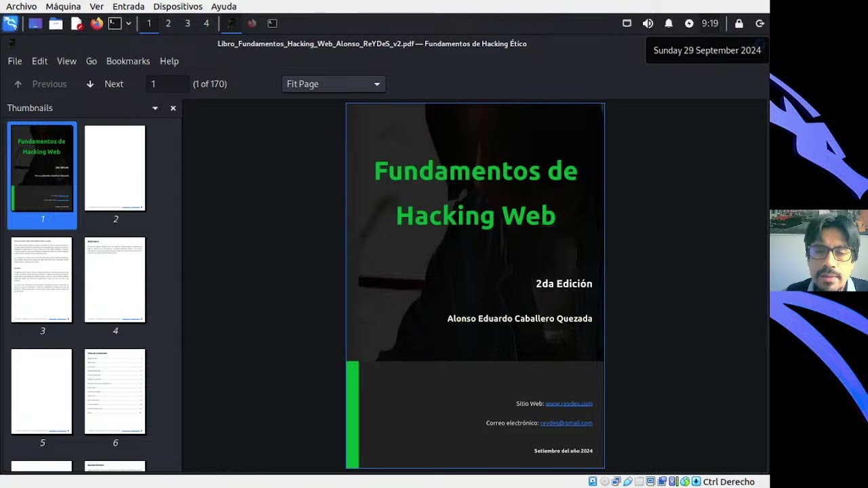Open the VirtualBox Máquina menu
Image resolution: width=868 pixels, height=488 pixels.
pyautogui.click(x=63, y=6)
